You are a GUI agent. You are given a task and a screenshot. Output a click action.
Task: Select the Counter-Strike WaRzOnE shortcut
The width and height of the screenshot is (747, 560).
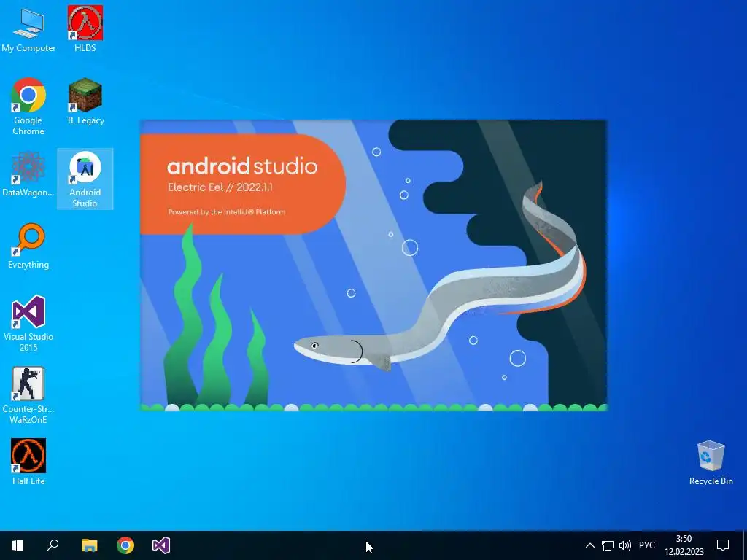pos(28,395)
